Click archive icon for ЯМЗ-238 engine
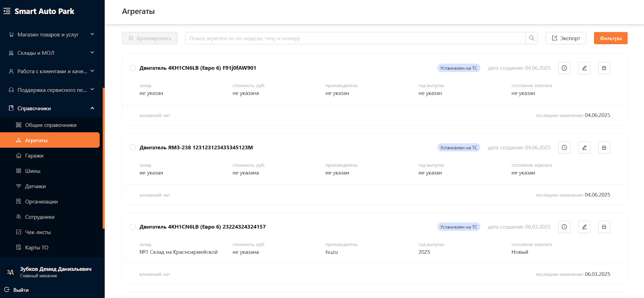The width and height of the screenshot is (644, 298). (604, 148)
